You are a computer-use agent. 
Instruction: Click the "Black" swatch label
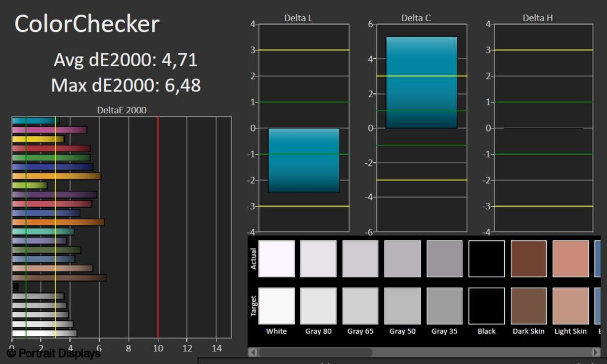(487, 331)
